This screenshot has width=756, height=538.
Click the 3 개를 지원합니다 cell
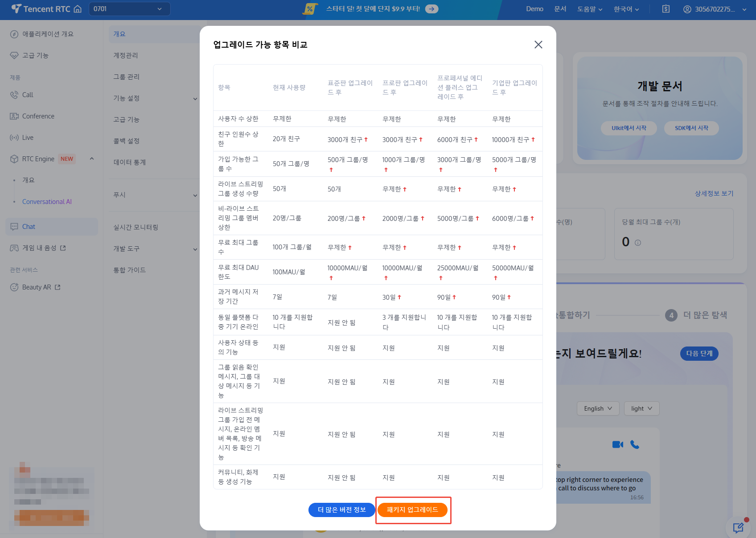[x=404, y=322]
